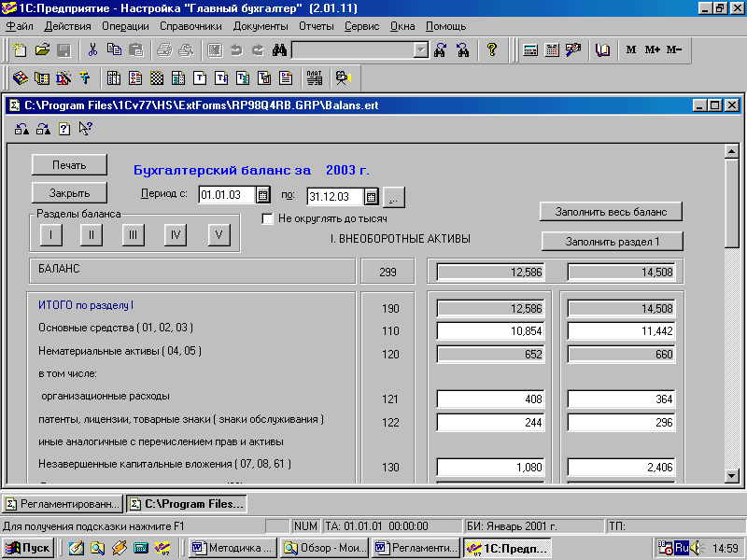Click the binoculars Find icon
747x560 pixels.
click(x=279, y=50)
